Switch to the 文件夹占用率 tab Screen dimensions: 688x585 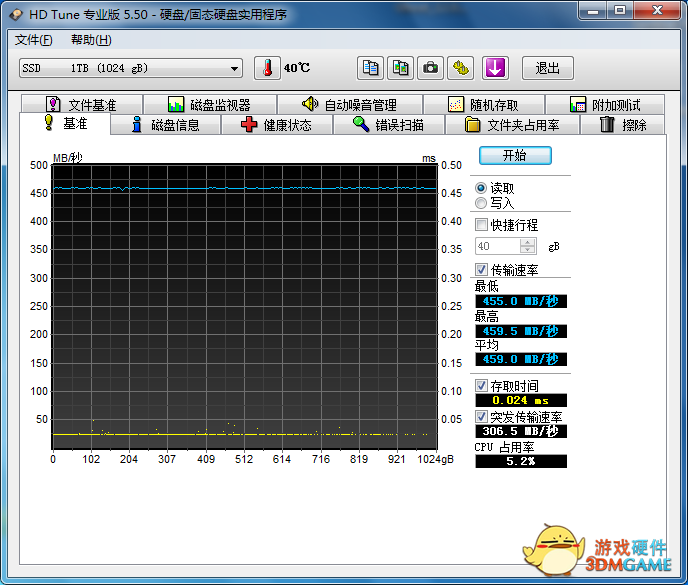coord(512,125)
